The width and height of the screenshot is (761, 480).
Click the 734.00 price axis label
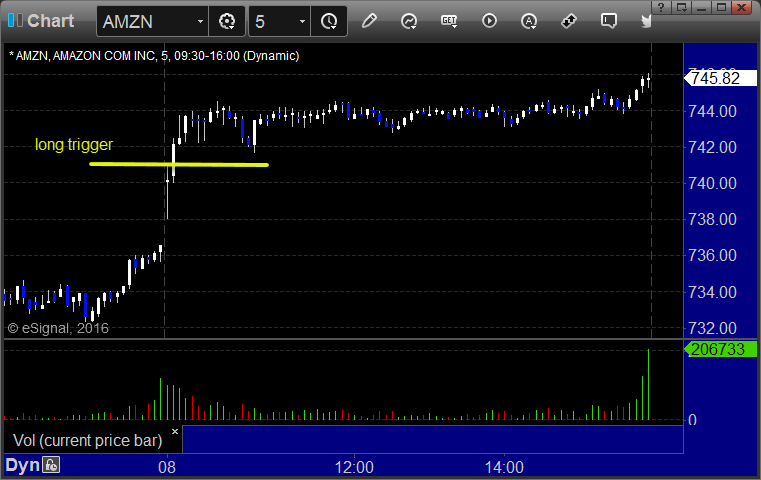click(x=712, y=292)
